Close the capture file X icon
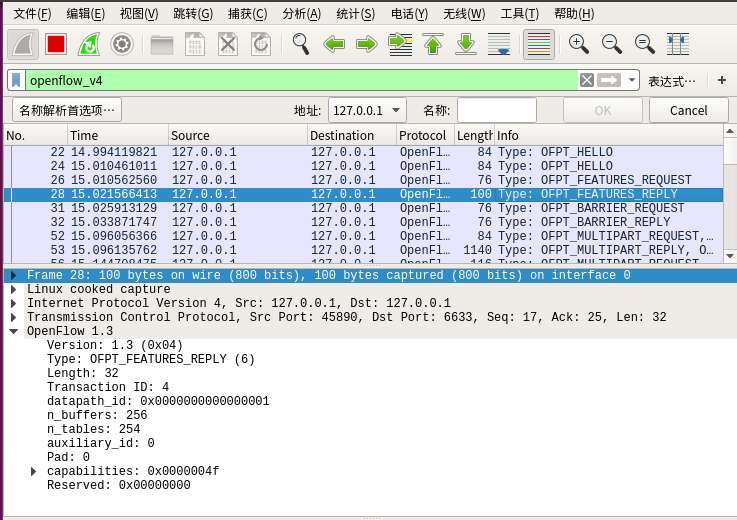The width and height of the screenshot is (737, 520). [228, 45]
